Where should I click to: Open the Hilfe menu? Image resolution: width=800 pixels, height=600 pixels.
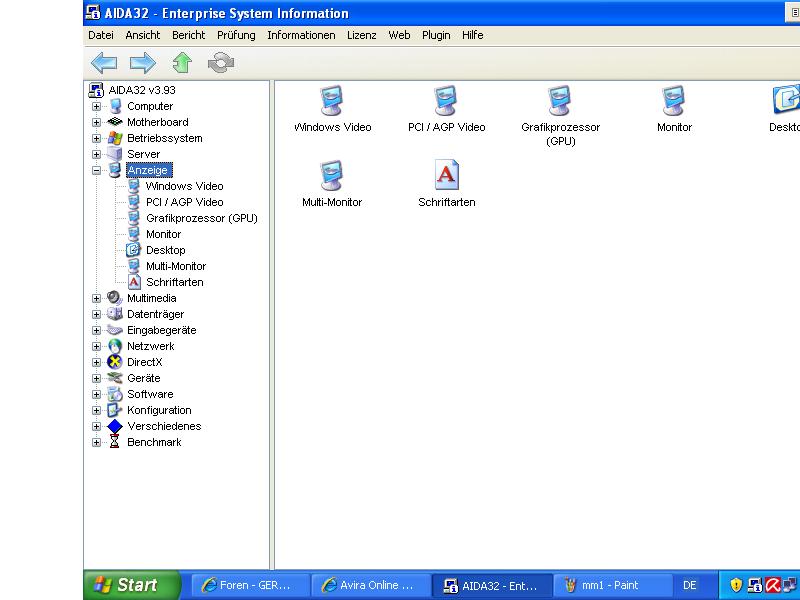[472, 35]
